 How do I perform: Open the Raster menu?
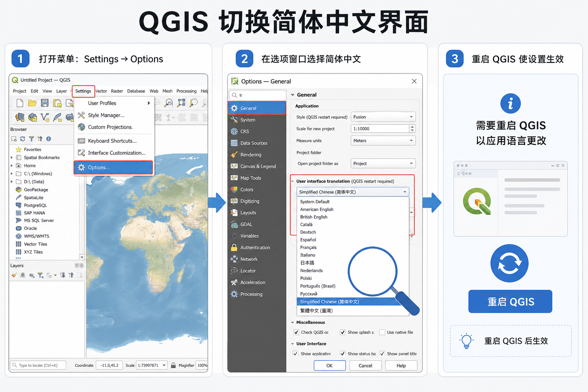(117, 91)
